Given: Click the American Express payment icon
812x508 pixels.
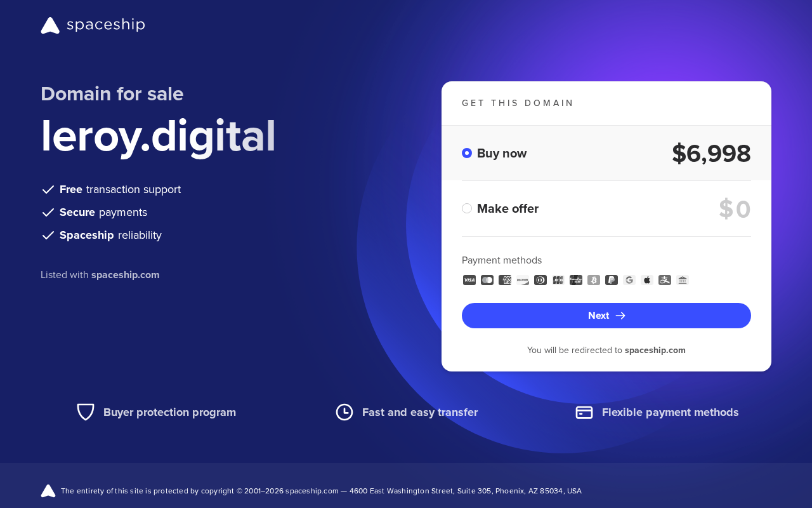Looking at the screenshot, I should (x=505, y=280).
